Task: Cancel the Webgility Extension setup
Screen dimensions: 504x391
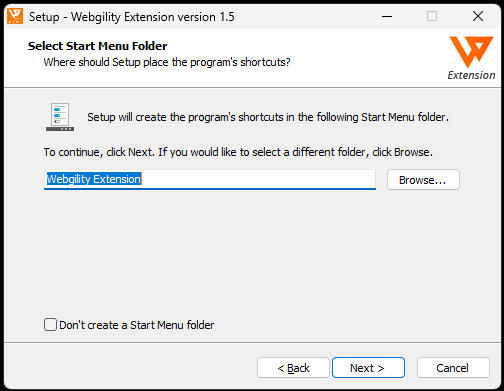Action: click(453, 368)
